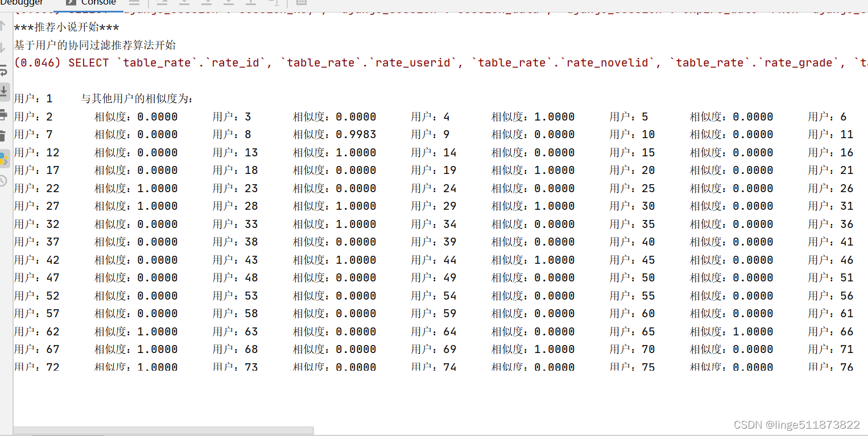Image resolution: width=868 pixels, height=436 pixels.
Task: Click the red SELECT table_rate SQL log line
Action: (x=441, y=63)
